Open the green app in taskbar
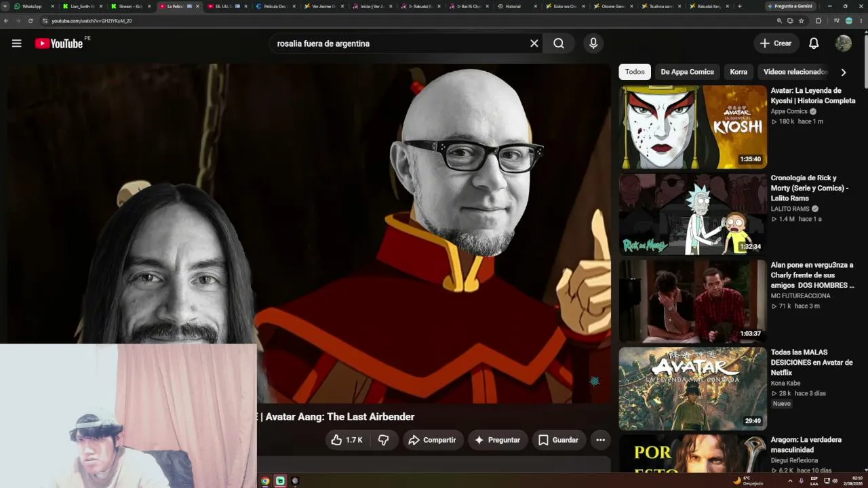Viewport: 868px width, 488px height. pos(280,481)
